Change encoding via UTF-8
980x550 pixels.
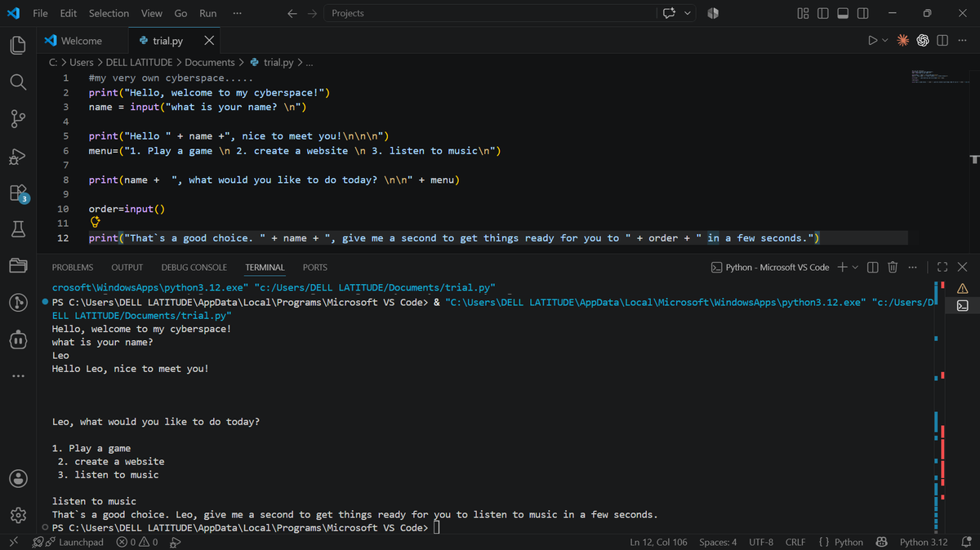761,542
